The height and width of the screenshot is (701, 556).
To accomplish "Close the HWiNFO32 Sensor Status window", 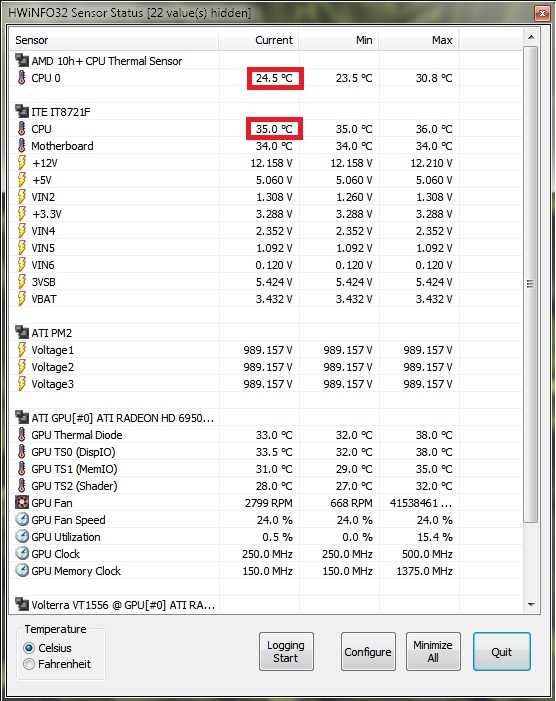I will click(542, 13).
